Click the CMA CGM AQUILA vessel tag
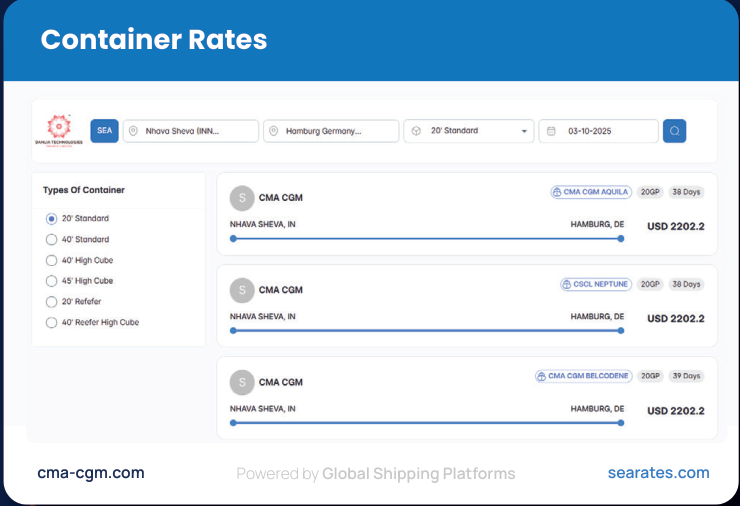 pos(591,192)
